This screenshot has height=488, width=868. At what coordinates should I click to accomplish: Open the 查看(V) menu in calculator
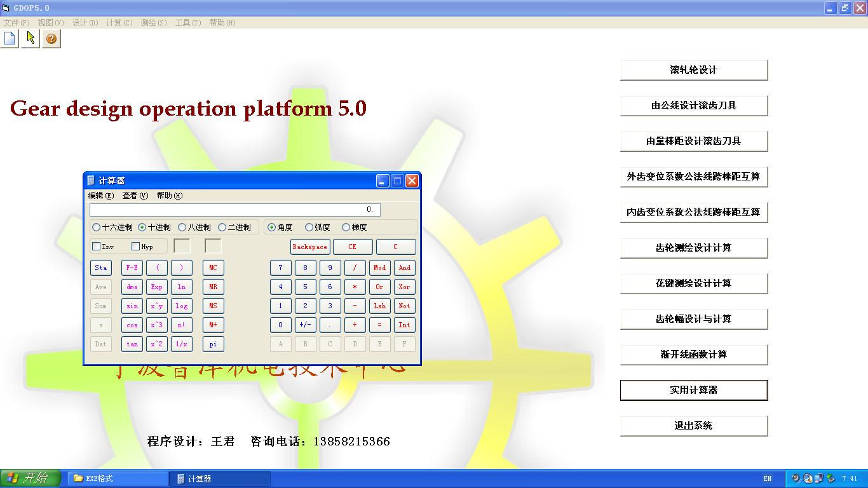pyautogui.click(x=135, y=196)
